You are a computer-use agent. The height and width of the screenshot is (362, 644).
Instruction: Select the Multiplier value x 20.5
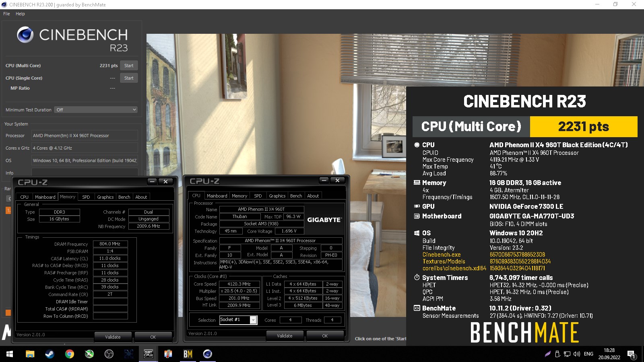pos(239,291)
